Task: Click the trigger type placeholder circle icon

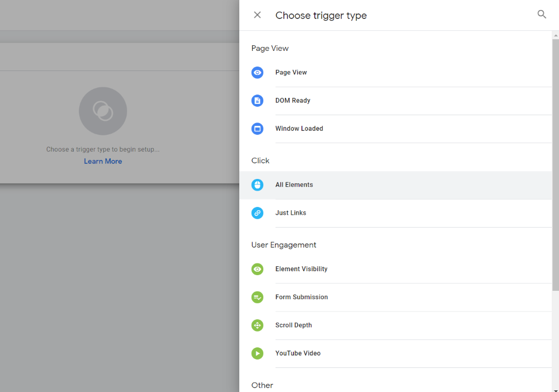Action: (x=103, y=111)
